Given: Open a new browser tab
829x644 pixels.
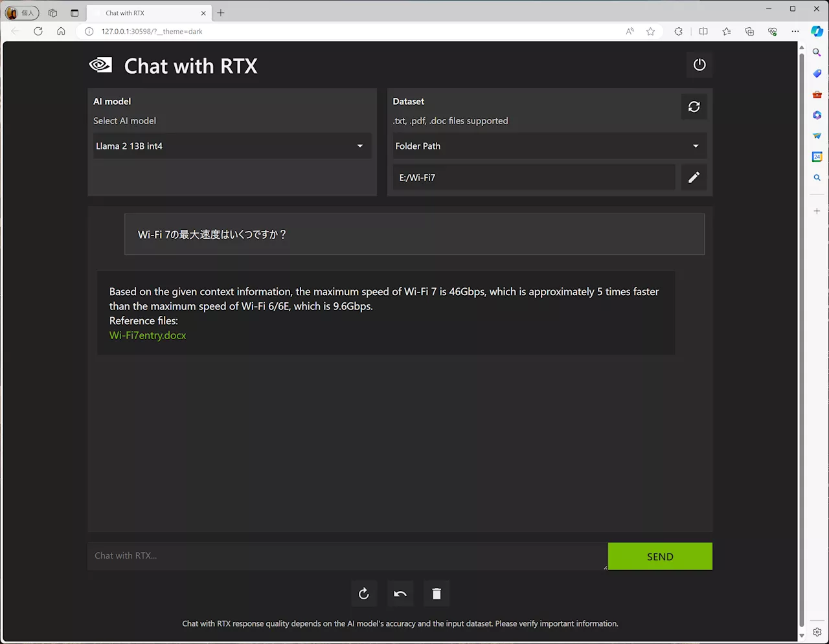Looking at the screenshot, I should click(221, 13).
